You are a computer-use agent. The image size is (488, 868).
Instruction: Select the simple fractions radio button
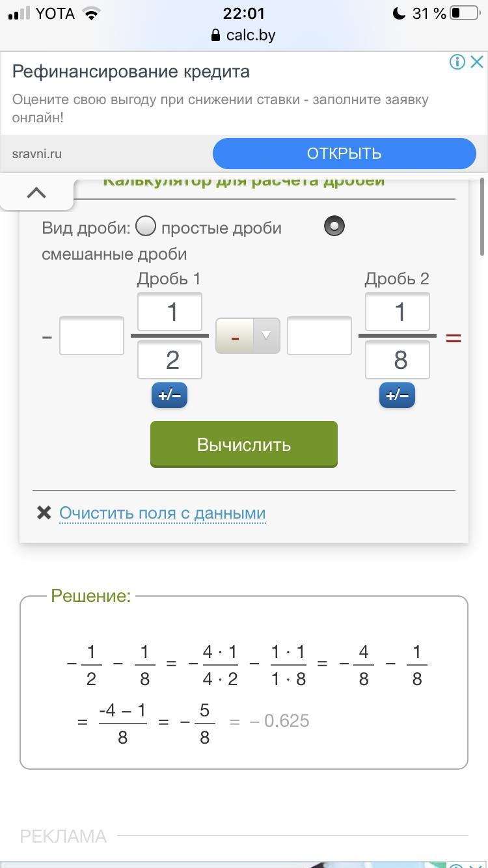tap(146, 226)
